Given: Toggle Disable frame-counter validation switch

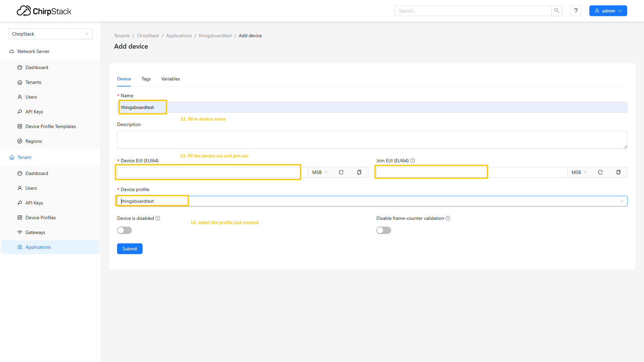Looking at the screenshot, I should (384, 230).
